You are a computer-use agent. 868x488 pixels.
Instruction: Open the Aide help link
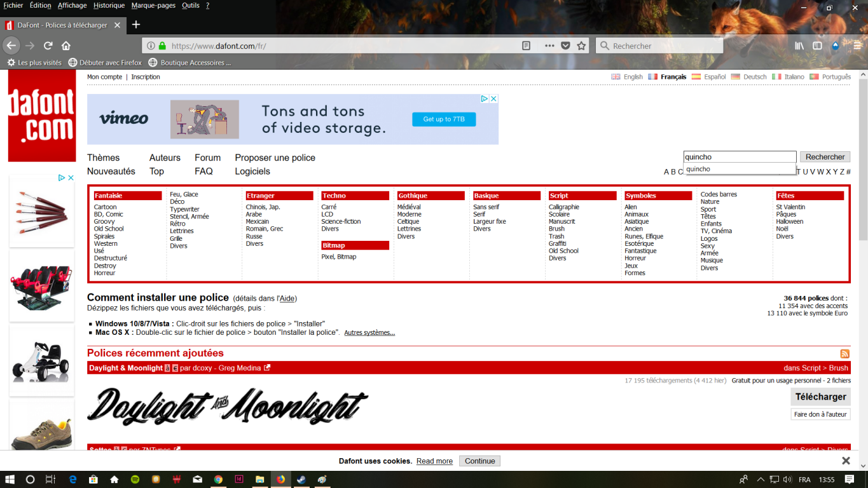[x=287, y=299]
